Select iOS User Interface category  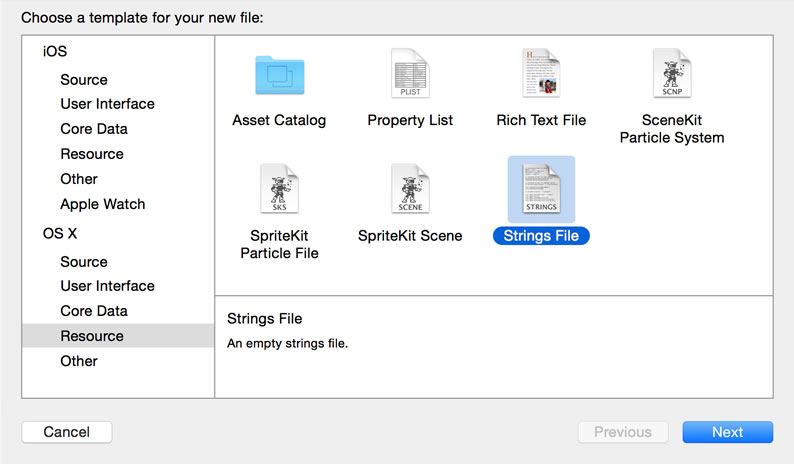pyautogui.click(x=107, y=104)
